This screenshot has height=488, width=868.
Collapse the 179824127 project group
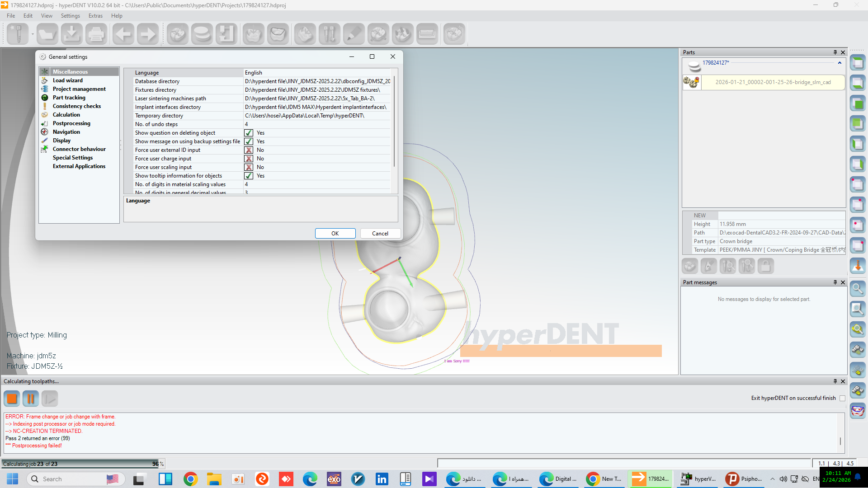coord(840,63)
